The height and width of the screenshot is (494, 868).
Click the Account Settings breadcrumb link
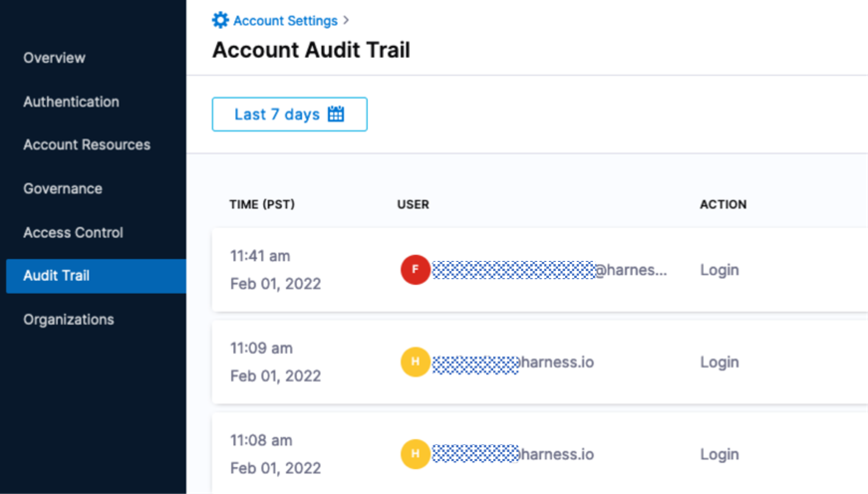click(x=285, y=20)
